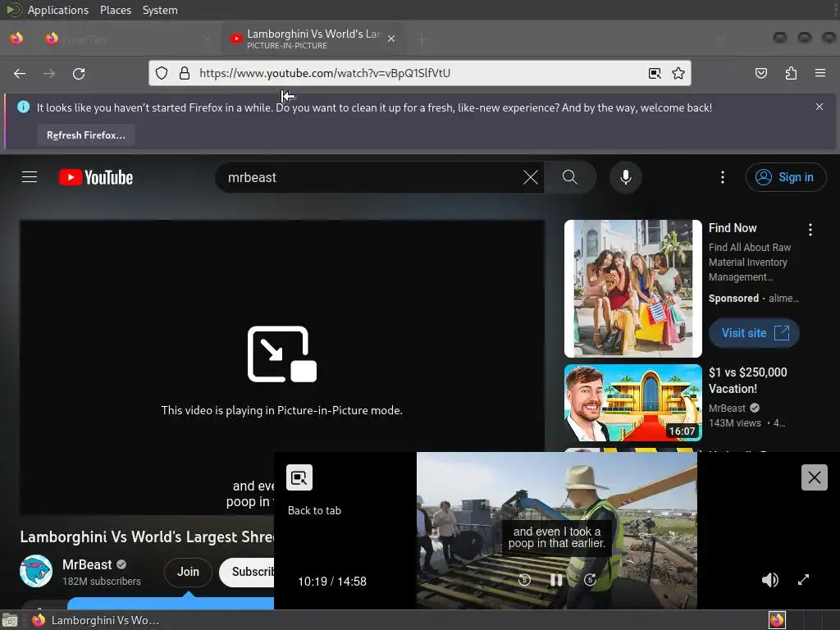Expand the list all tabs chevron
This screenshot has width=840, height=630.
point(720,39)
